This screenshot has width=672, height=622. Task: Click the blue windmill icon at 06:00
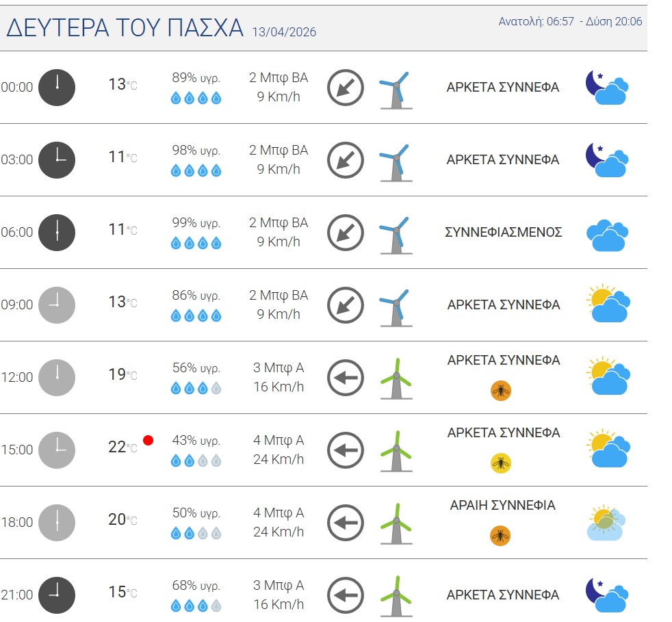(x=396, y=235)
